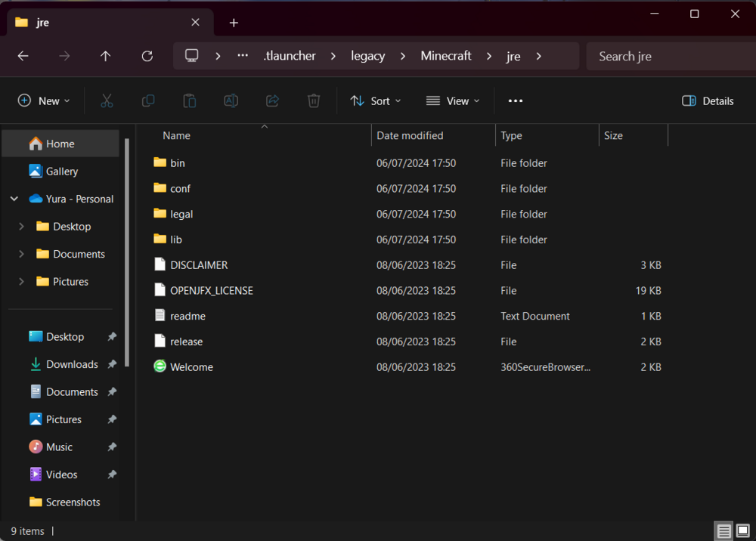
Task: Select the bin folder
Action: pos(169,163)
